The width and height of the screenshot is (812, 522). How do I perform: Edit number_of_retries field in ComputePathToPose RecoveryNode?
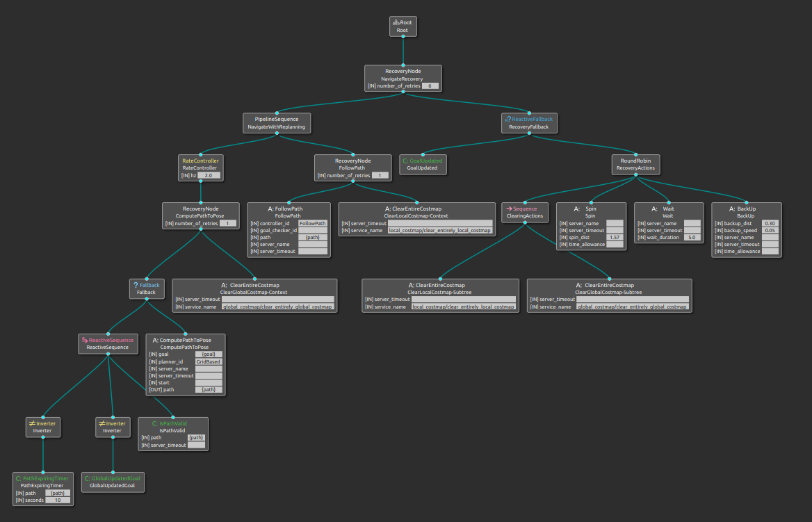coord(228,224)
